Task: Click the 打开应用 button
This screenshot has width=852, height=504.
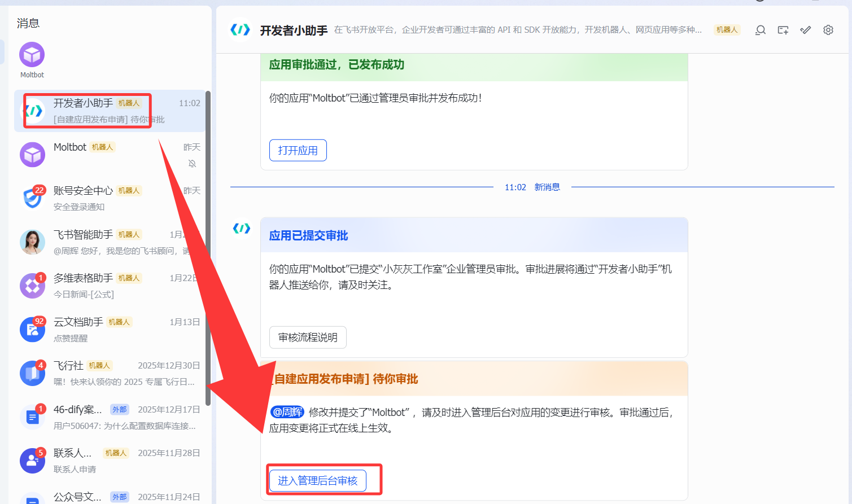Action: pos(298,150)
